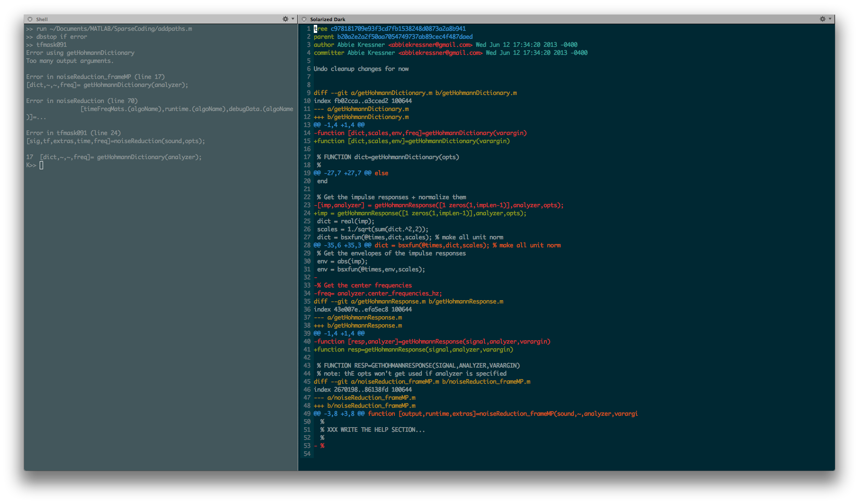
Task: Expand dropdown arrow in Shell pane header
Action: coord(293,19)
